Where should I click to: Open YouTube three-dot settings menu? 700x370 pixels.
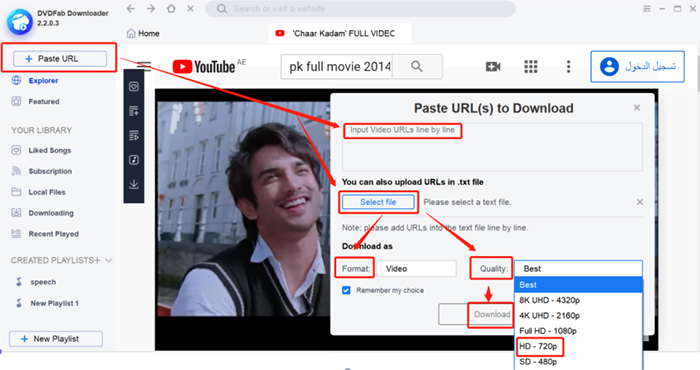[568, 67]
